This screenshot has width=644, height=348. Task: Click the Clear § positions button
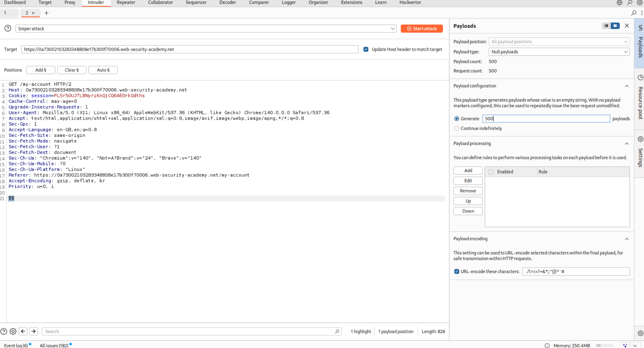tap(72, 70)
